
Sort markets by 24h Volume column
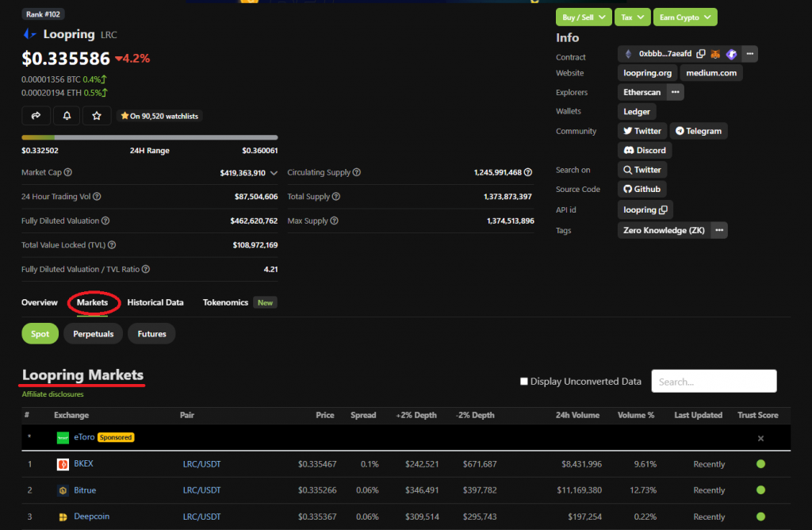click(x=577, y=416)
